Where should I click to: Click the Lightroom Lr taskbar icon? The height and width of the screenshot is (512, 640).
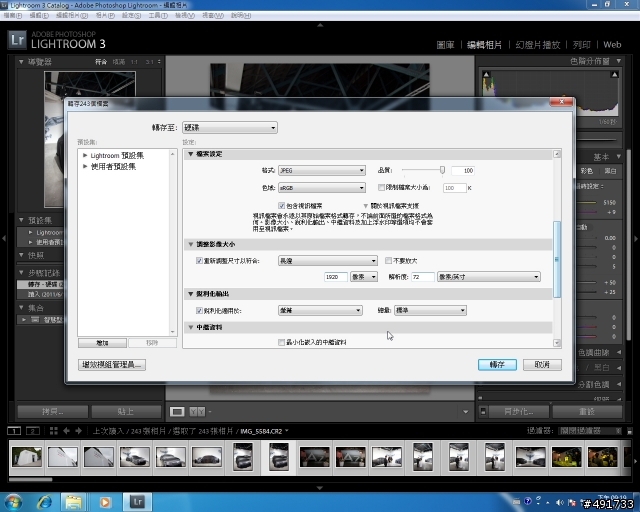tap(137, 502)
